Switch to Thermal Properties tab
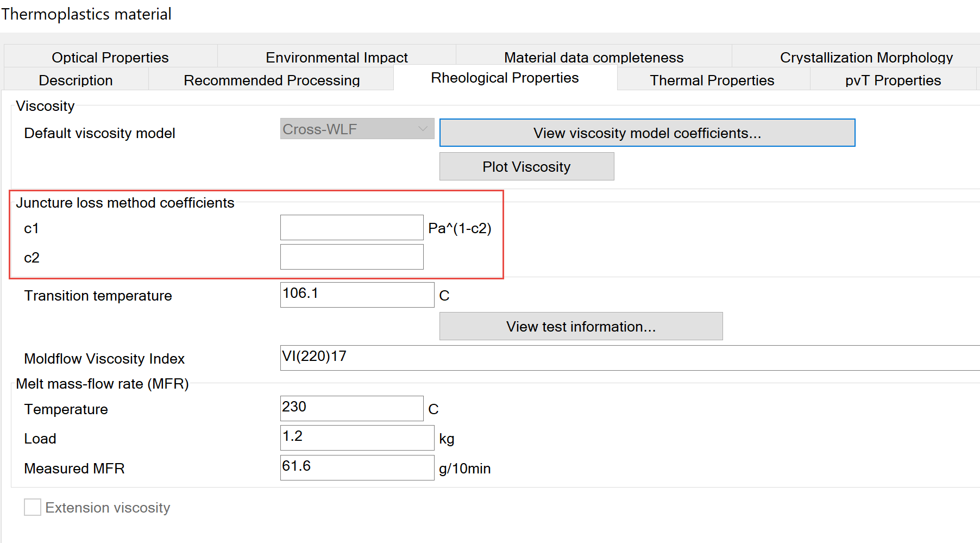The image size is (980, 543). click(712, 80)
